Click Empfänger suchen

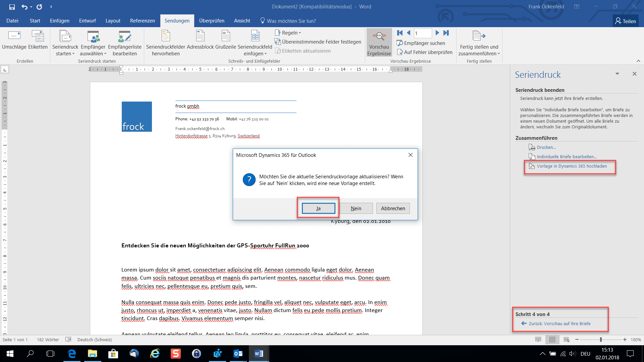tap(421, 43)
